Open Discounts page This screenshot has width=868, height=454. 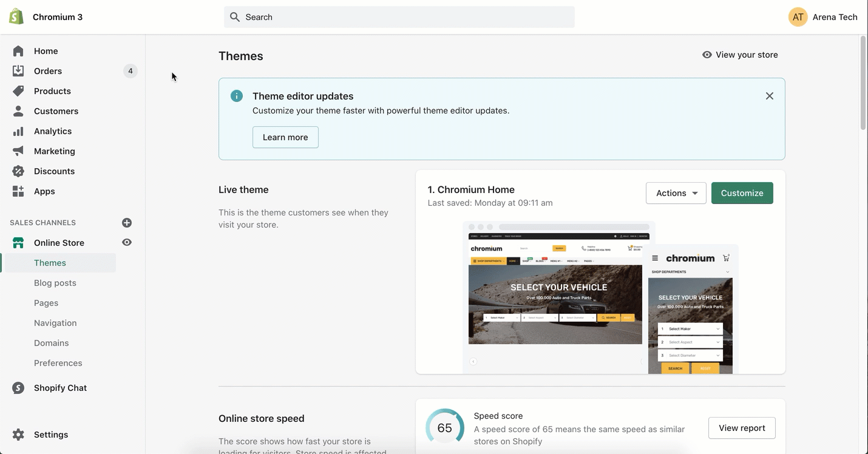(x=54, y=171)
